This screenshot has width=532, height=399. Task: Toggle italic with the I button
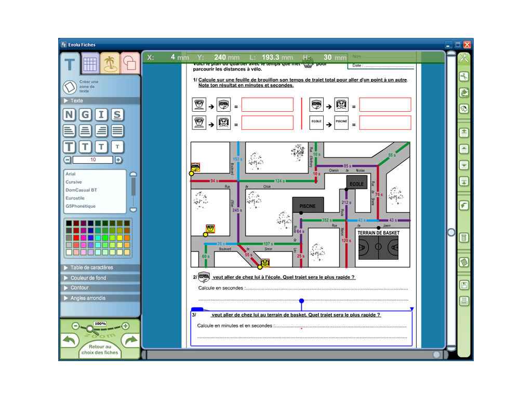tap(101, 115)
